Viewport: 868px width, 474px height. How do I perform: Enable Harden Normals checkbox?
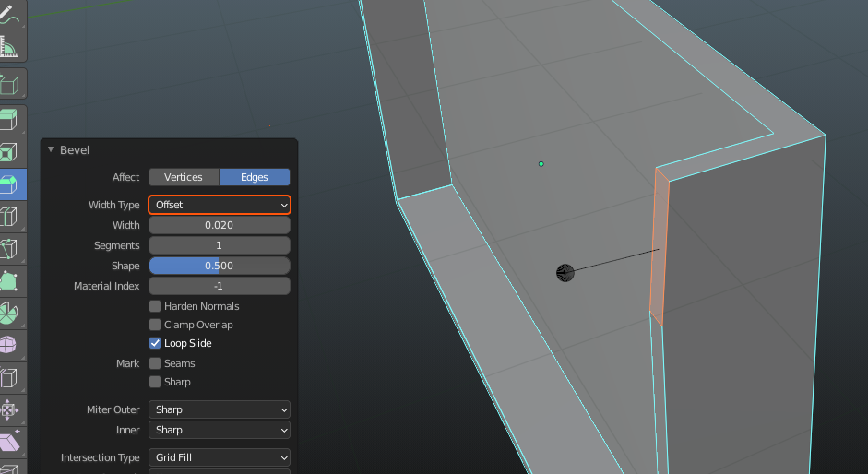(155, 306)
